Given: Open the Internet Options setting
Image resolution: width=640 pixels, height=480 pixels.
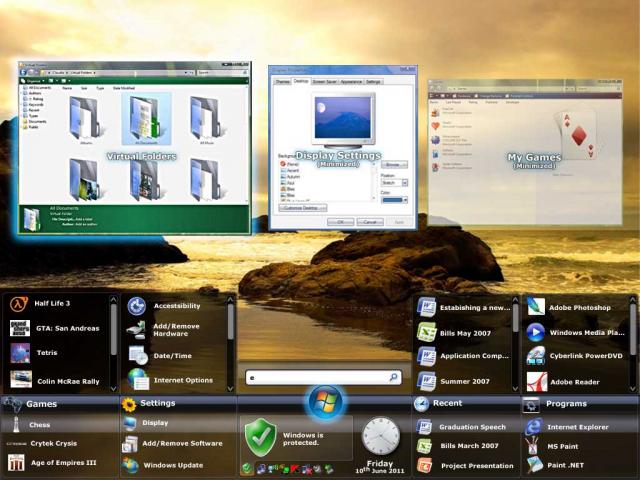Looking at the screenshot, I should click(x=181, y=380).
